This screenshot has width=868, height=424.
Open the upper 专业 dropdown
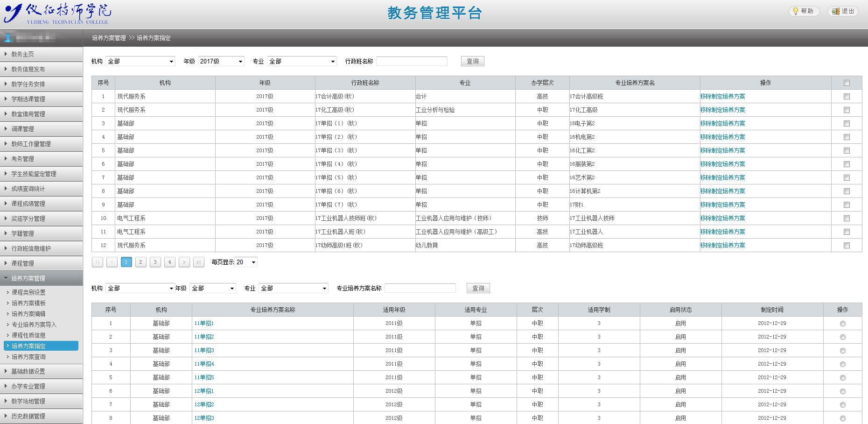[302, 61]
